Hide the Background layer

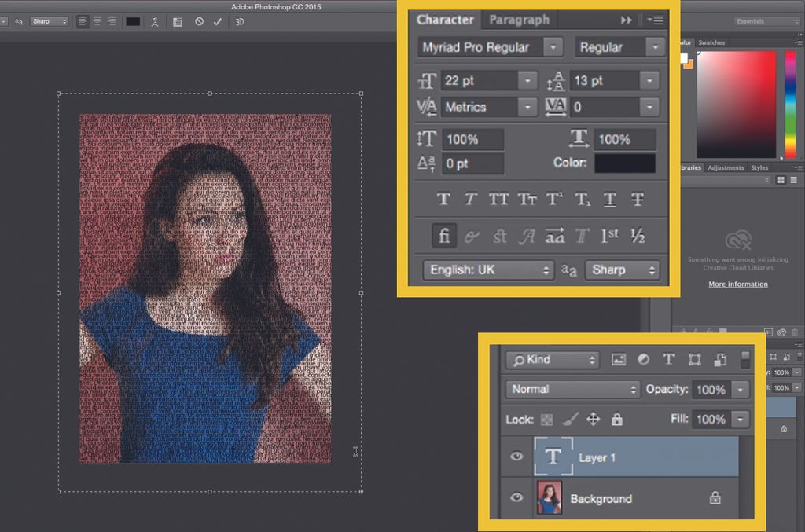pyautogui.click(x=516, y=497)
